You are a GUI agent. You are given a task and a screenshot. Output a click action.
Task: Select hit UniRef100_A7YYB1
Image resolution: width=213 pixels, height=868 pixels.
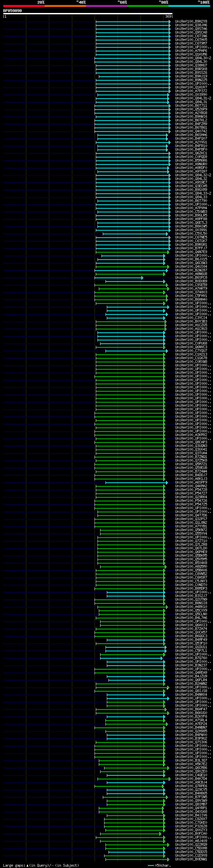tap(191, 527)
